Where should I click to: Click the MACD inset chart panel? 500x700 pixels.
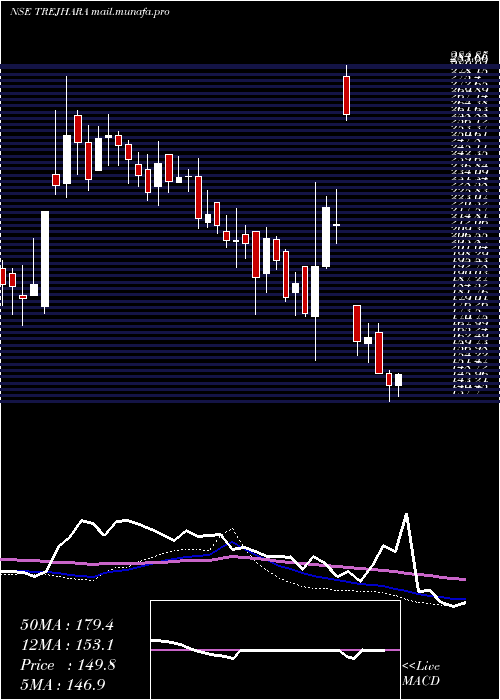[x=275, y=650]
